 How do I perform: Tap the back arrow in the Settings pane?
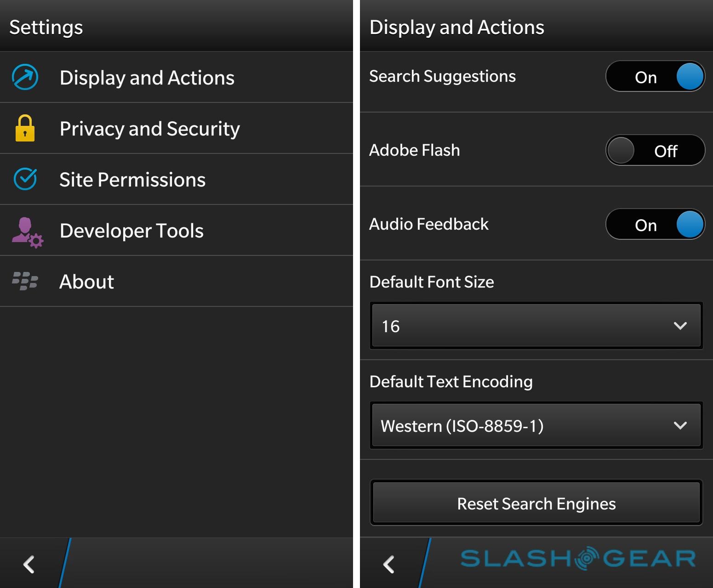[29, 564]
